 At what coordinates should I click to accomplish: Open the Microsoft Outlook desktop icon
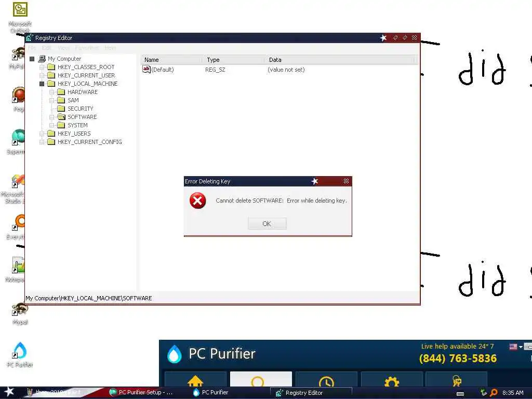click(20, 18)
